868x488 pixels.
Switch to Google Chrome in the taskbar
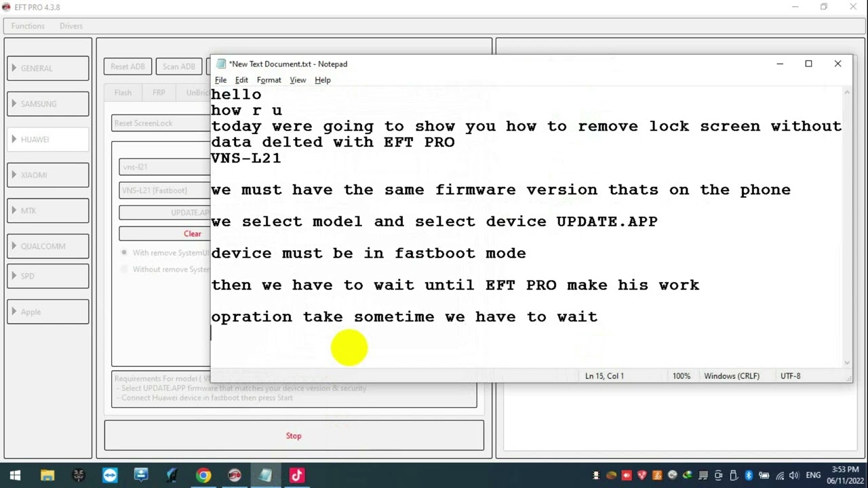[x=203, y=475]
